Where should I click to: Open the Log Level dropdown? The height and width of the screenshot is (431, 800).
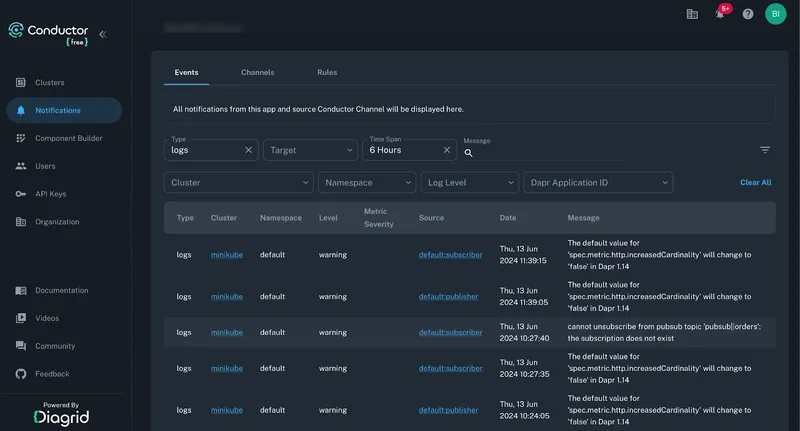click(x=469, y=183)
